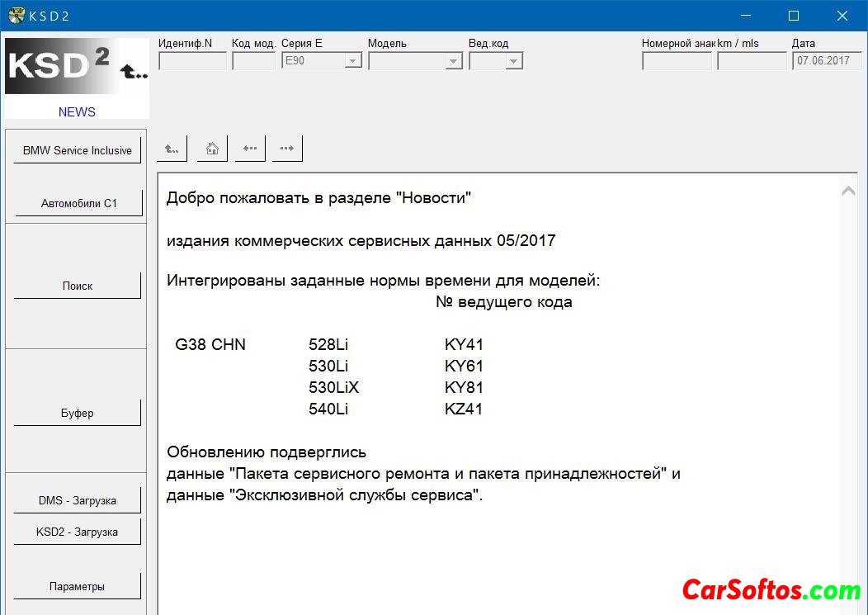Open the Поиск search panel
Screen dimensions: 868x615
click(x=78, y=286)
